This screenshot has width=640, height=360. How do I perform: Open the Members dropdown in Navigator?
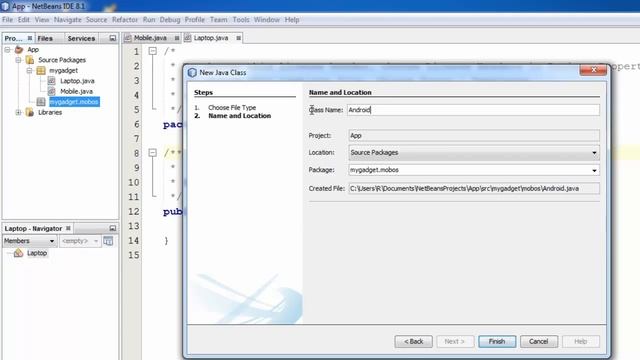pyautogui.click(x=51, y=241)
